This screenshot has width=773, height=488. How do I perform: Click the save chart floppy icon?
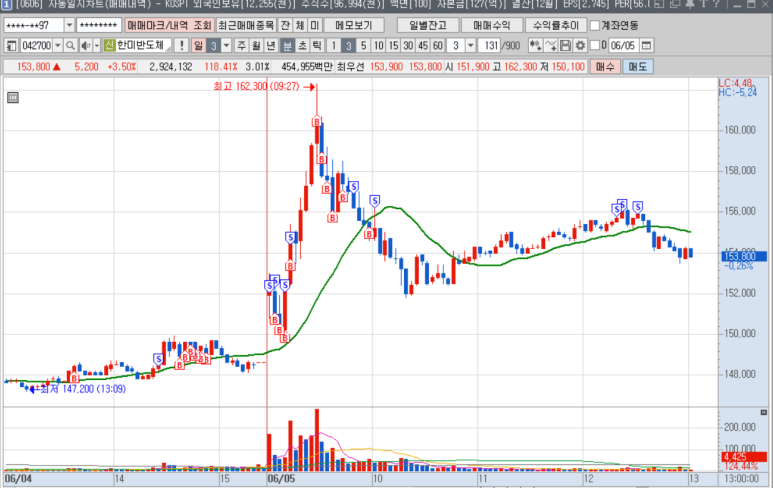coord(566,46)
